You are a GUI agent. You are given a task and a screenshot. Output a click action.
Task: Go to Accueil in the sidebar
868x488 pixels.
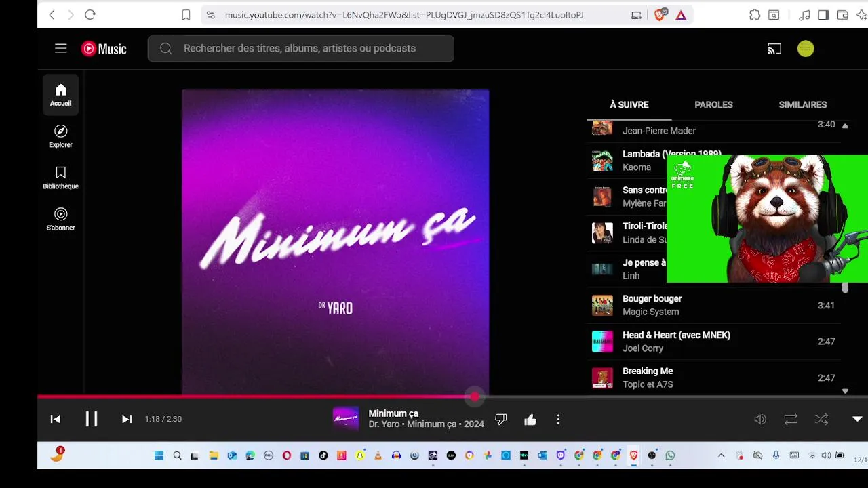tap(60, 95)
